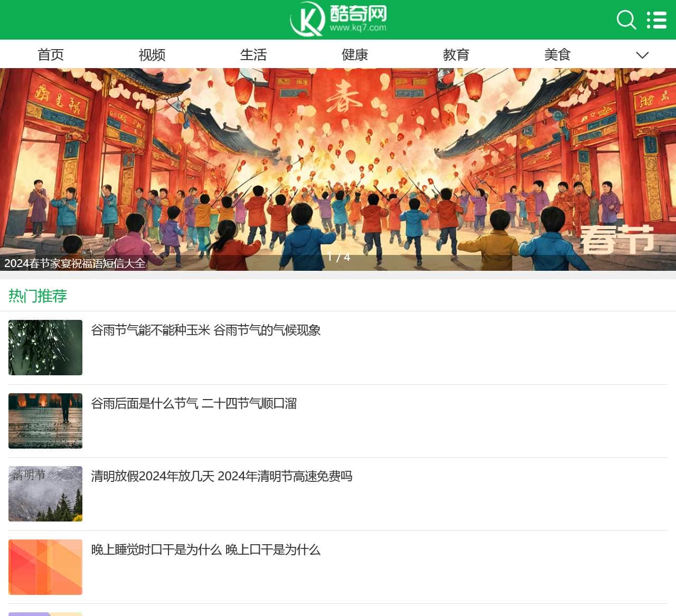Go to the 首页 tab
This screenshot has width=676, height=616.
tap(51, 54)
